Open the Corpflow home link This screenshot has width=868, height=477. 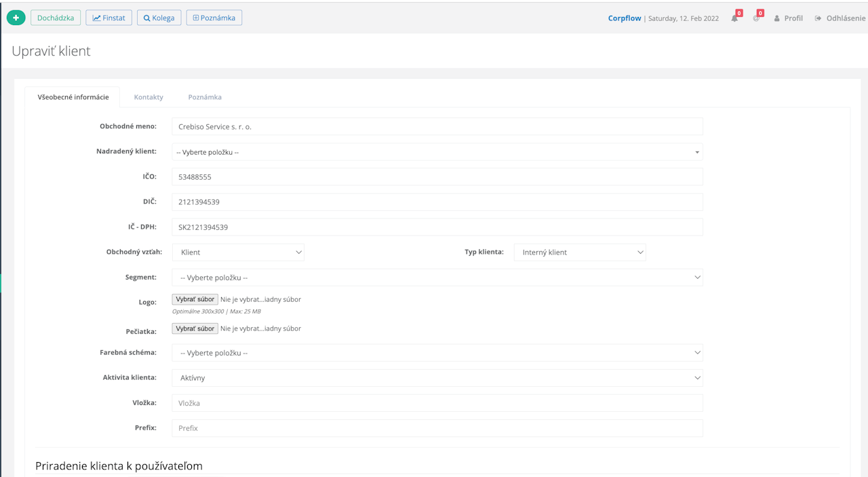click(x=625, y=18)
